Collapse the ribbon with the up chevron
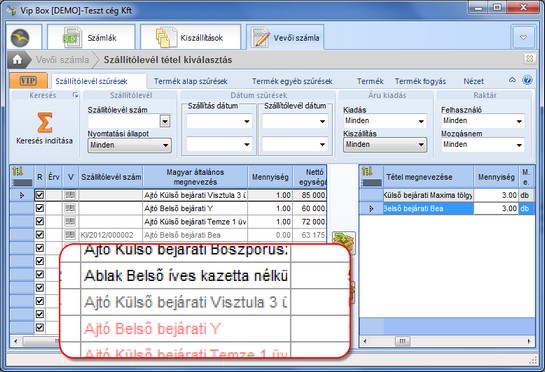545x372 pixels. pos(512,80)
